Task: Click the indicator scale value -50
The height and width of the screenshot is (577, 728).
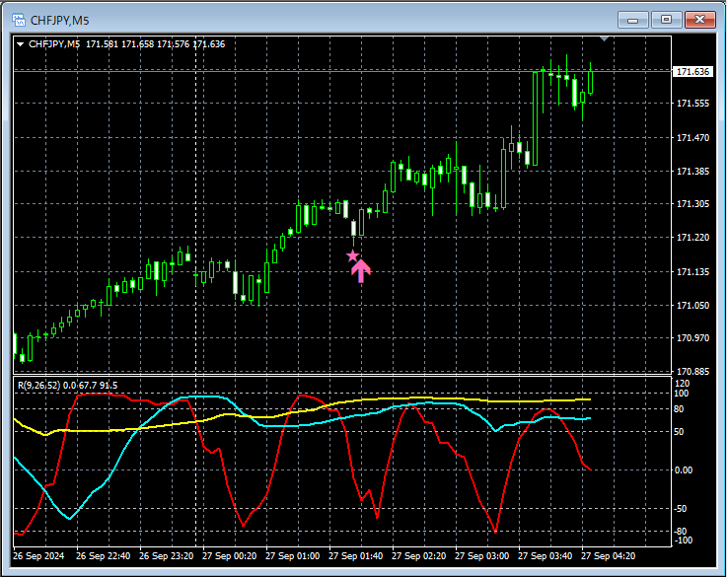Action: (x=681, y=509)
